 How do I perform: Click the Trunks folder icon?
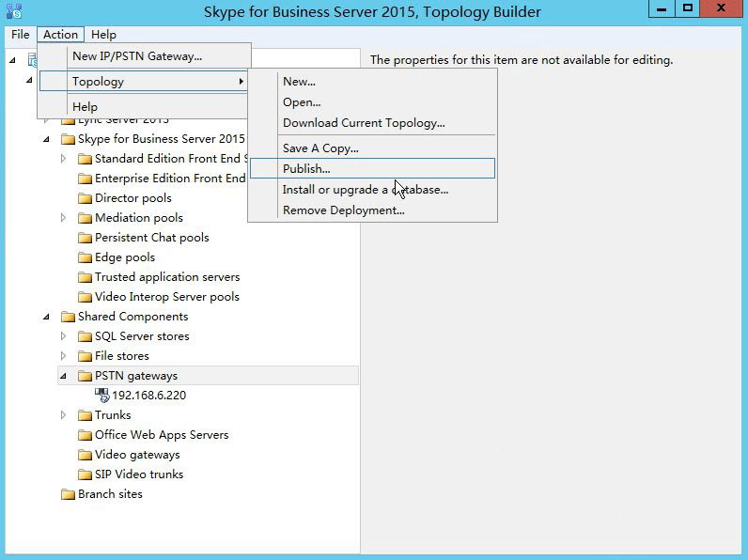coord(85,415)
